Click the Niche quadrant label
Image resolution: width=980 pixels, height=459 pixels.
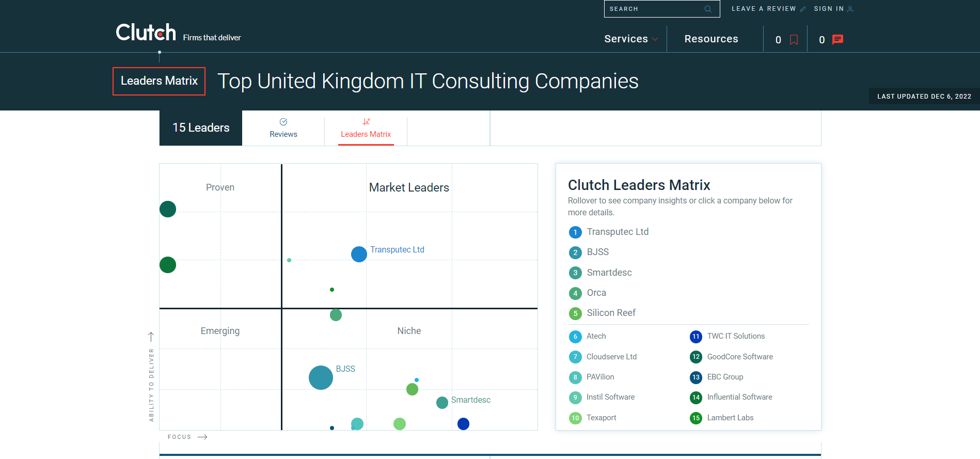pos(409,331)
